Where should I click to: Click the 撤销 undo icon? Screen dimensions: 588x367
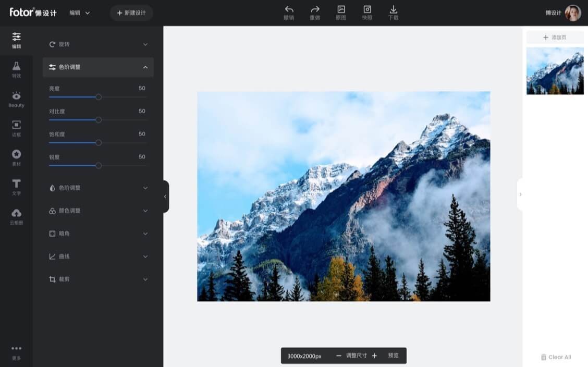289,11
